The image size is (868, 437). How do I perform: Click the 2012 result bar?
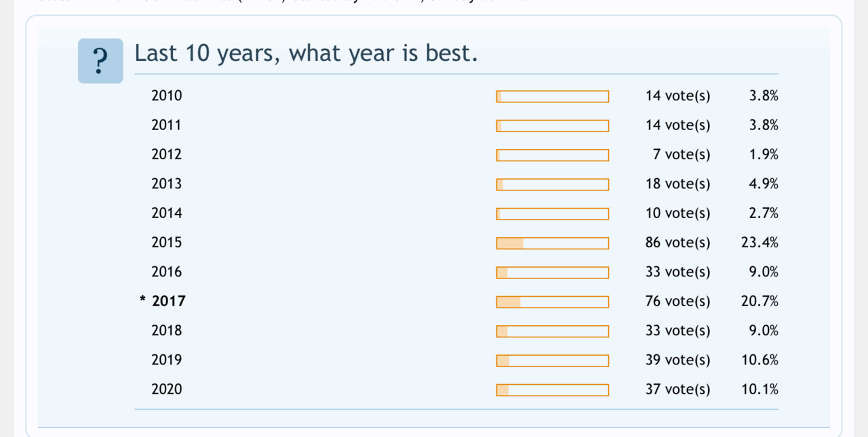point(553,155)
